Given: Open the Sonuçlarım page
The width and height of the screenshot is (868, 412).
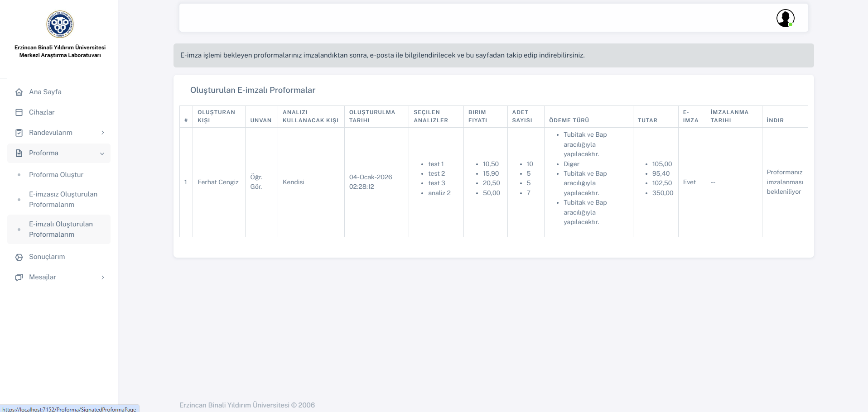Looking at the screenshot, I should pos(47,257).
